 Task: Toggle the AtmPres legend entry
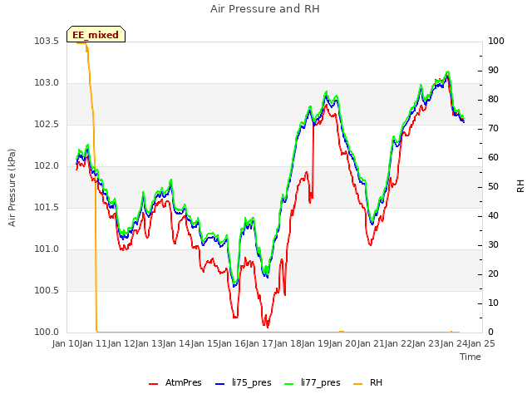[x=175, y=382]
